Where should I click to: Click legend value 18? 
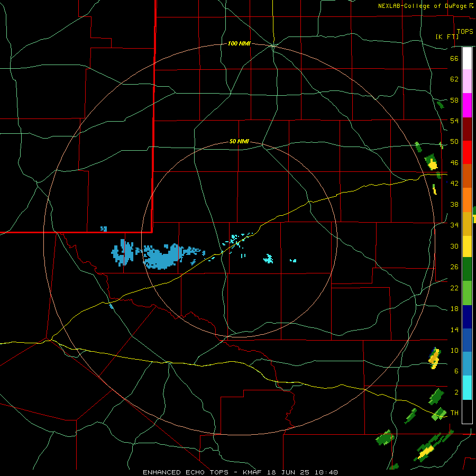pos(454,309)
